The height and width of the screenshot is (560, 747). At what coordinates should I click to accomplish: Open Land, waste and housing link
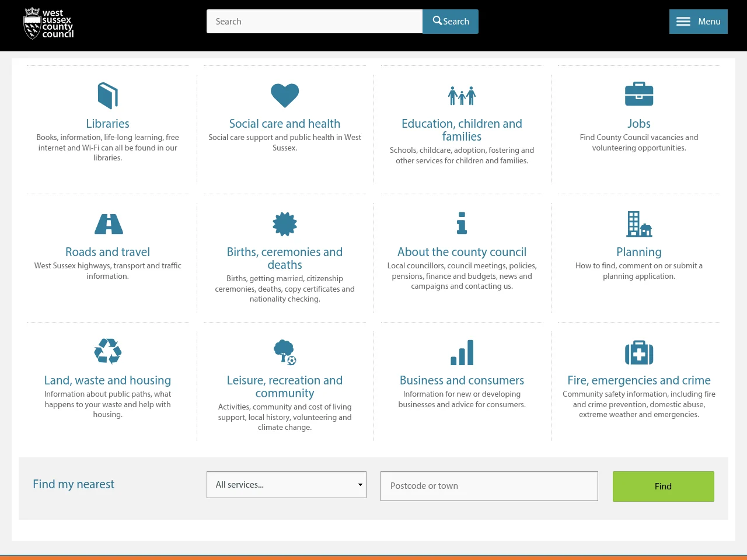pyautogui.click(x=108, y=380)
